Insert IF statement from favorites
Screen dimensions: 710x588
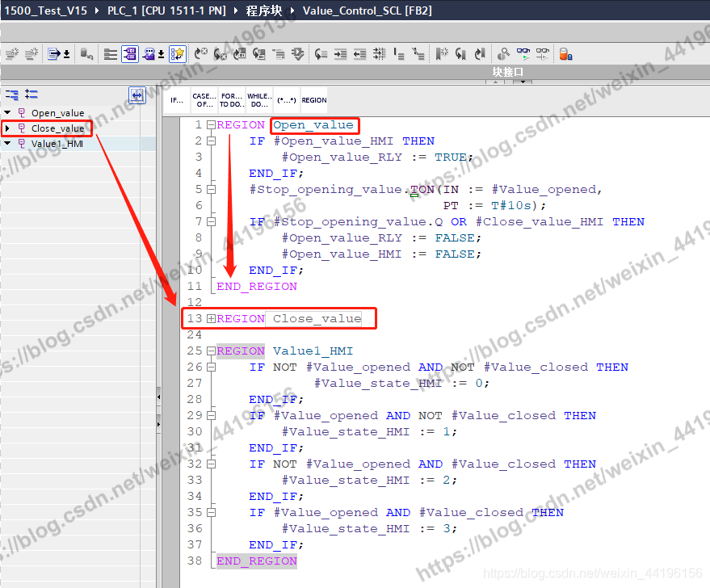[177, 100]
